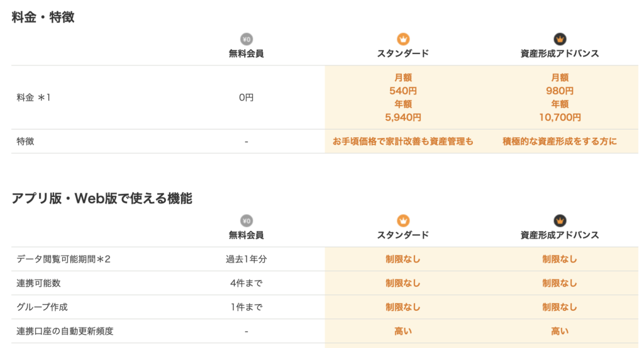Select the 5,940円 yearly price
The height and width of the screenshot is (348, 644).
pos(403,117)
